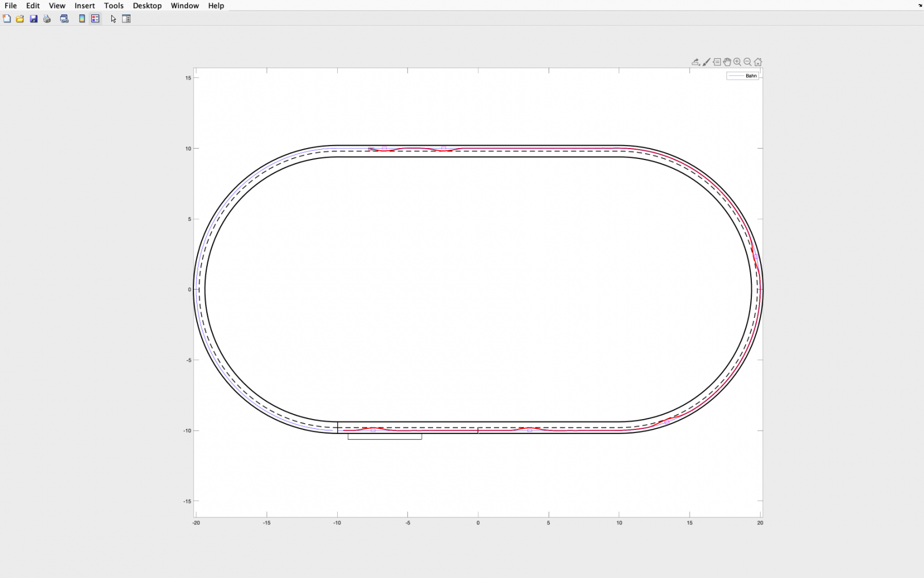Zoom in using the axes magnifier plus icon
Viewport: 924px width, 578px height.
click(x=737, y=62)
